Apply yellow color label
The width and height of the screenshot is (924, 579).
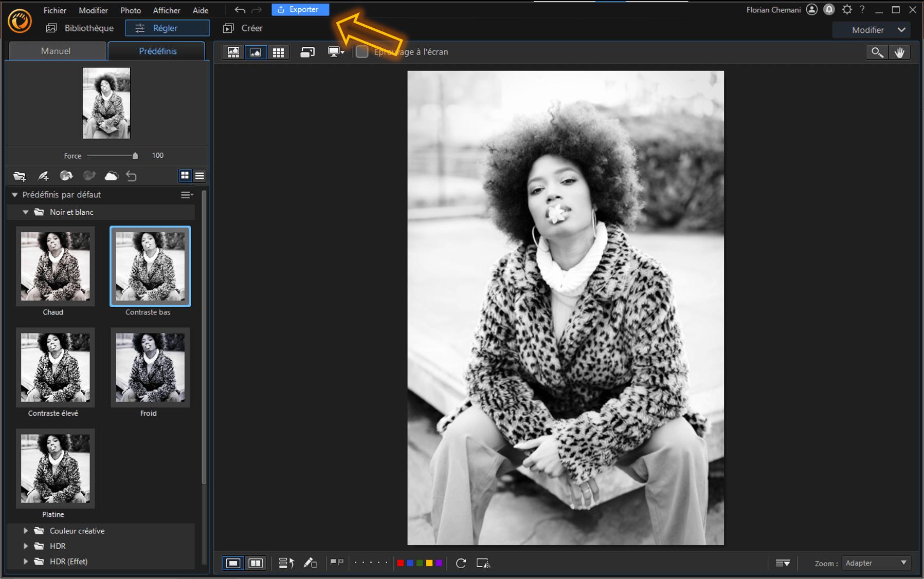[429, 563]
